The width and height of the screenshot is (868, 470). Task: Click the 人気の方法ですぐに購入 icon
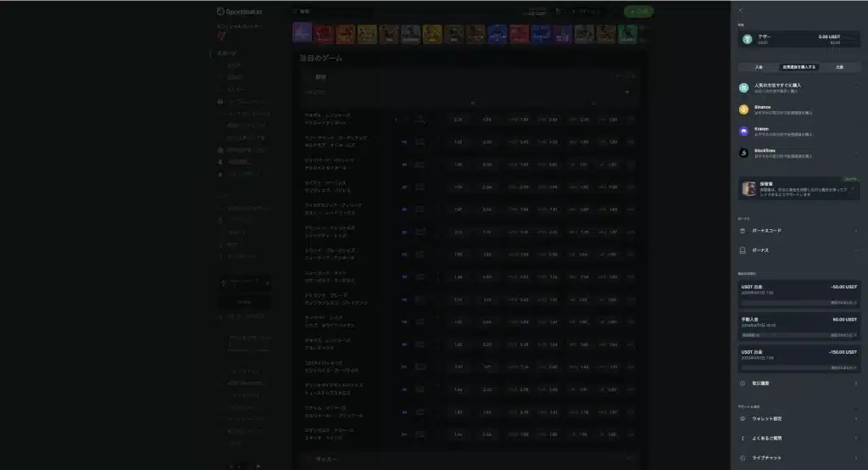743,87
